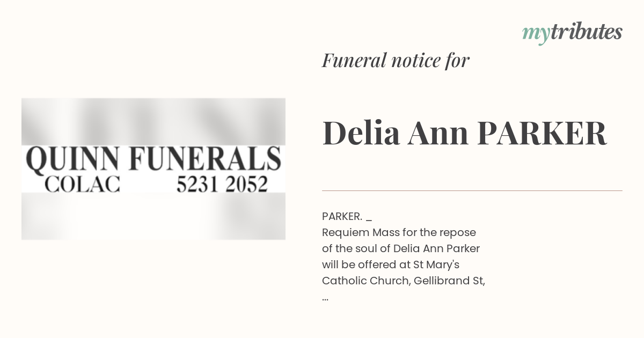Screen dimensions: 644x338
Task: Click the "PARKER. _" notice opening line
Action: [347, 216]
